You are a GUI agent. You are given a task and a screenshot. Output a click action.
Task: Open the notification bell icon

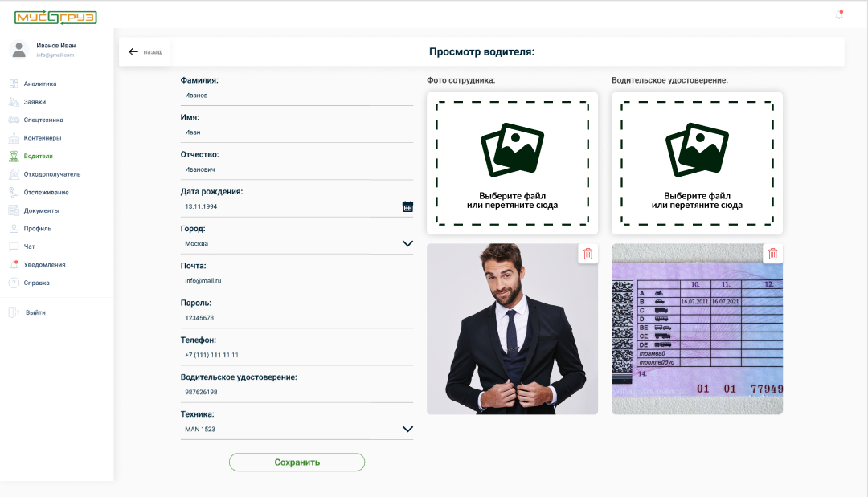(839, 15)
